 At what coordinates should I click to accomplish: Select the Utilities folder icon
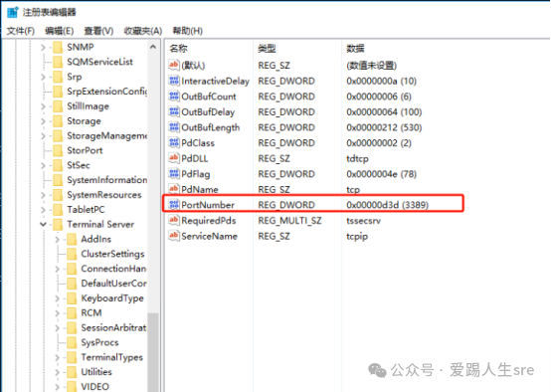(72, 372)
